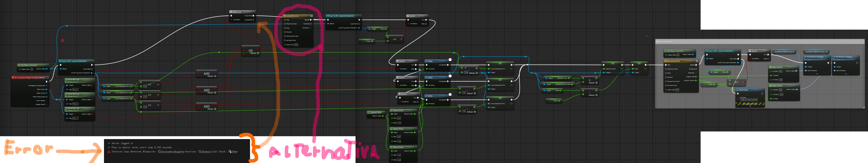Open the ExcavadoraGigante blueprint link
The height and width of the screenshot is (163, 868).
coord(173,152)
